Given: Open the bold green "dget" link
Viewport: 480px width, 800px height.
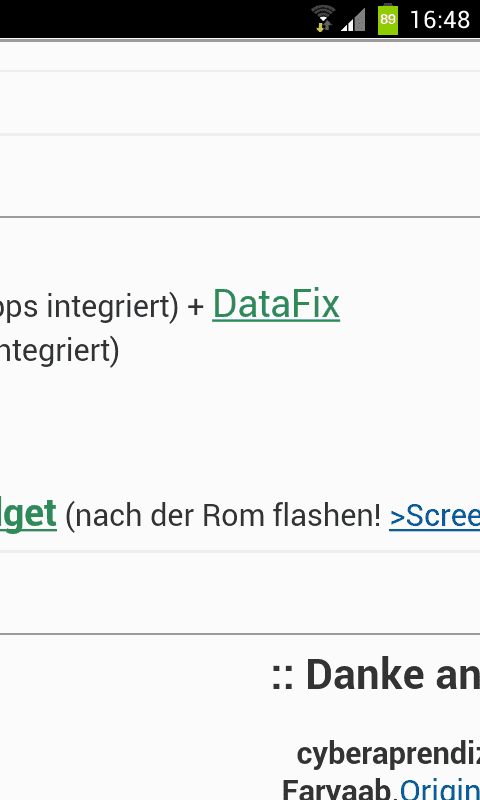Looking at the screenshot, I should [x=28, y=514].
